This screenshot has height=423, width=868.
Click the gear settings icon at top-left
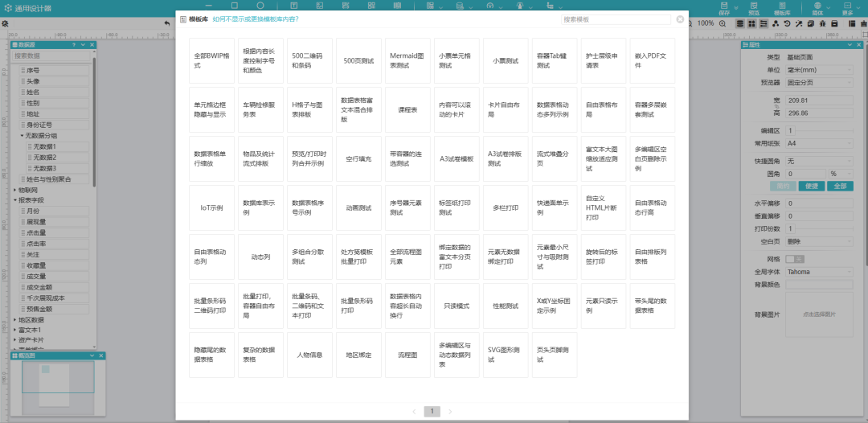(6, 23)
